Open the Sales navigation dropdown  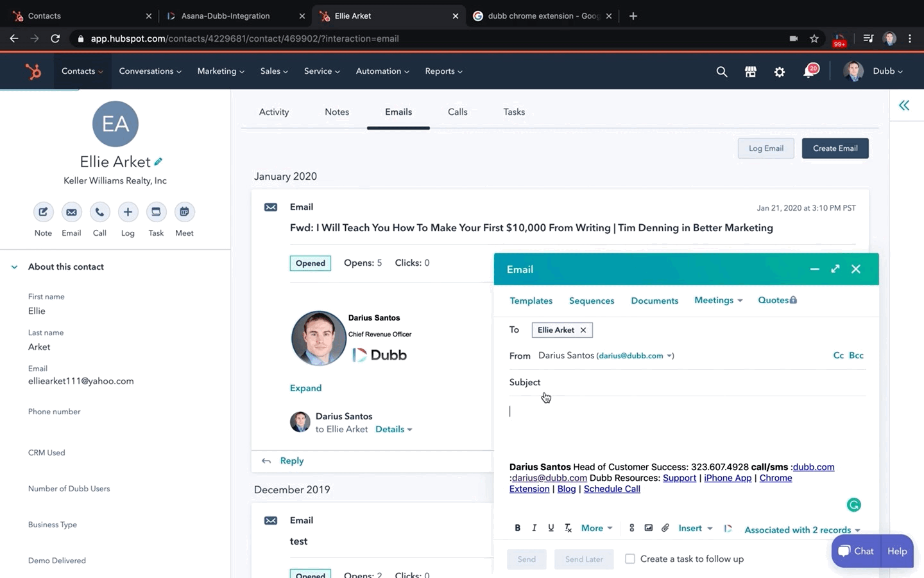[x=274, y=71]
